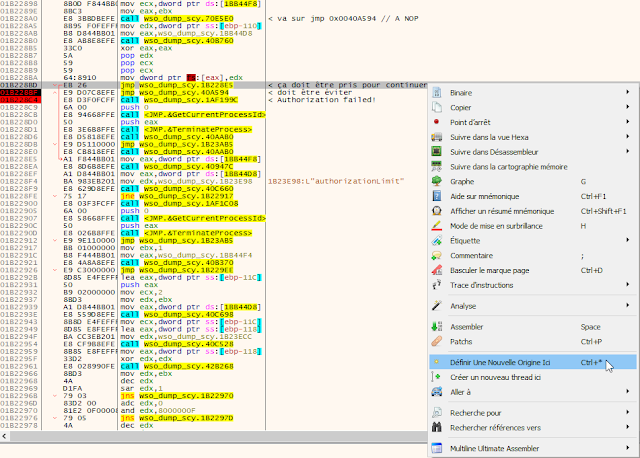The height and width of the screenshot is (458, 640).
Task: Click the Recherche pour search icon
Action: [x=437, y=413]
